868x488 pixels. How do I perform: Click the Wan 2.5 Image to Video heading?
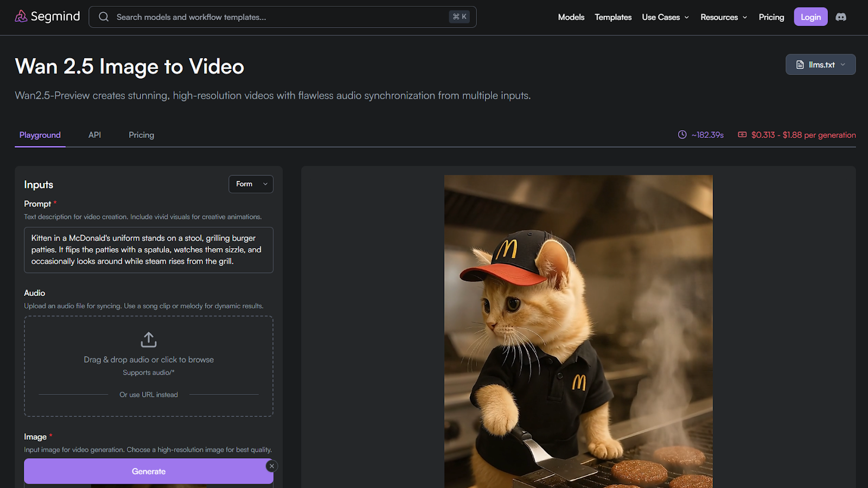pyautogui.click(x=130, y=67)
